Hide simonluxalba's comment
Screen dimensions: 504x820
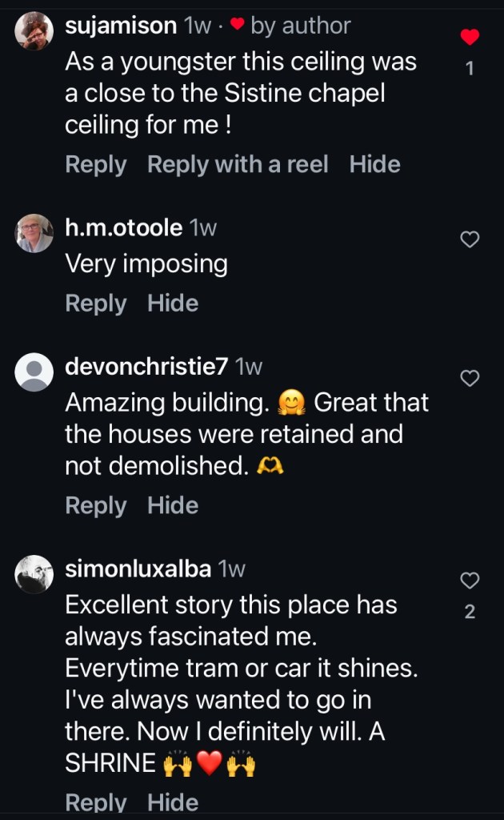point(173,802)
